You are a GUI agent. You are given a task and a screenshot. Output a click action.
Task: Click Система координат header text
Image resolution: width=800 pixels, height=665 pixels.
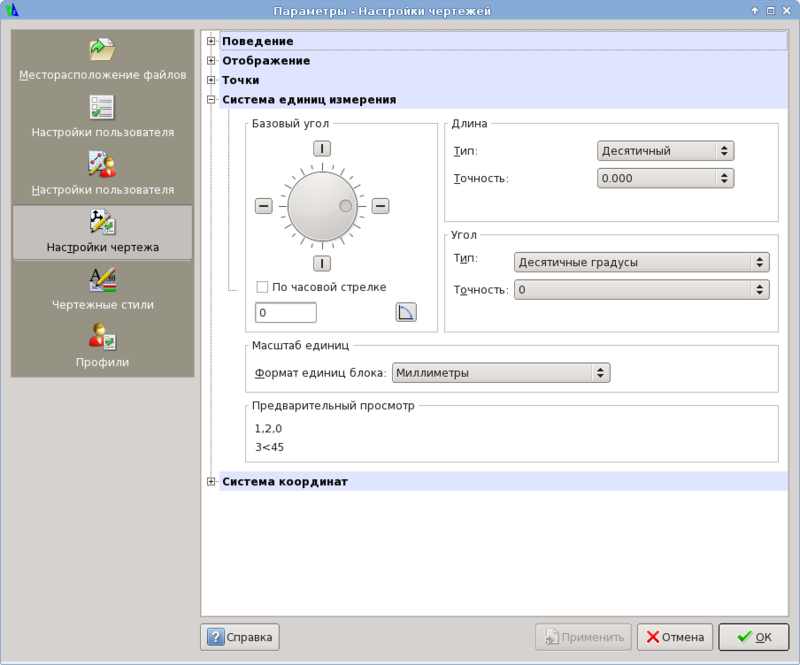(x=285, y=481)
